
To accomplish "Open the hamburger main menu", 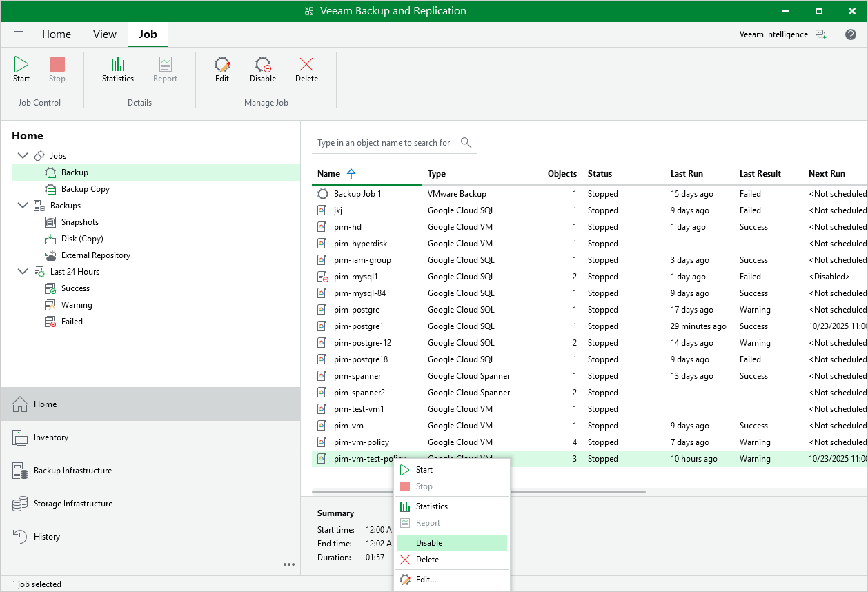I will click(19, 34).
